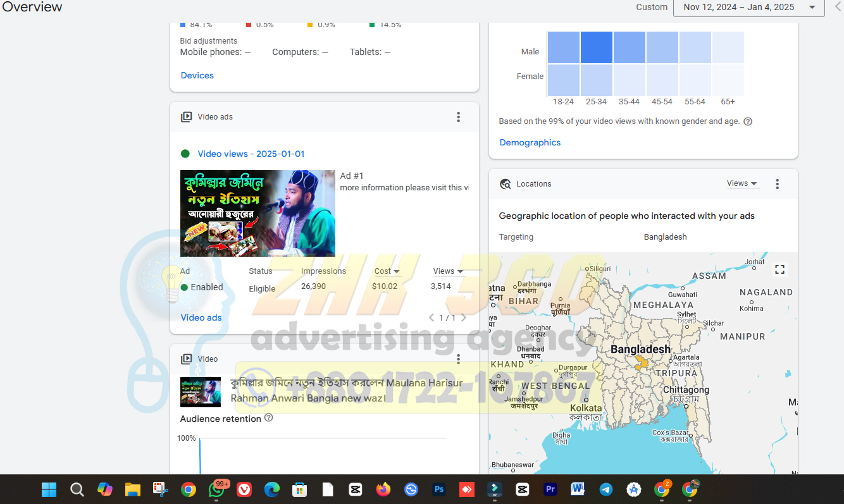Viewport: 844px width, 504px height.
Task: Open the Locations card three-dot menu
Action: tap(777, 184)
